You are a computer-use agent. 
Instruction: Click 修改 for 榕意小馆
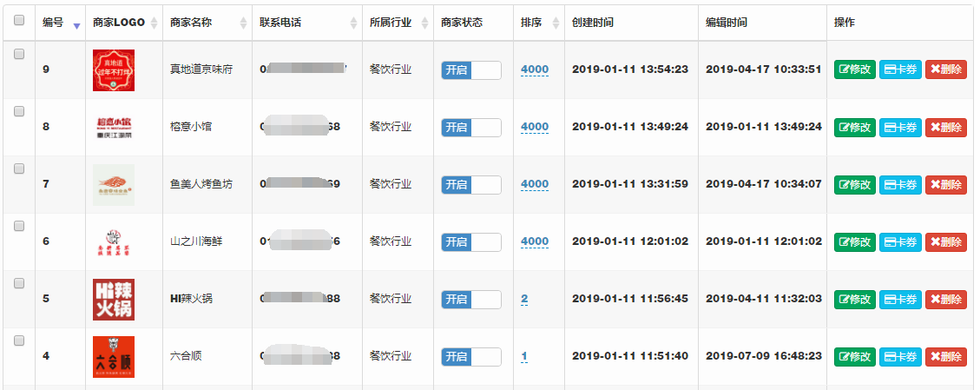click(855, 127)
